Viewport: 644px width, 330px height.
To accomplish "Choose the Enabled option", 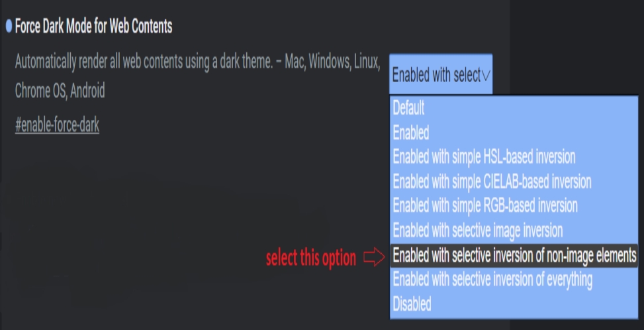I will coord(411,133).
